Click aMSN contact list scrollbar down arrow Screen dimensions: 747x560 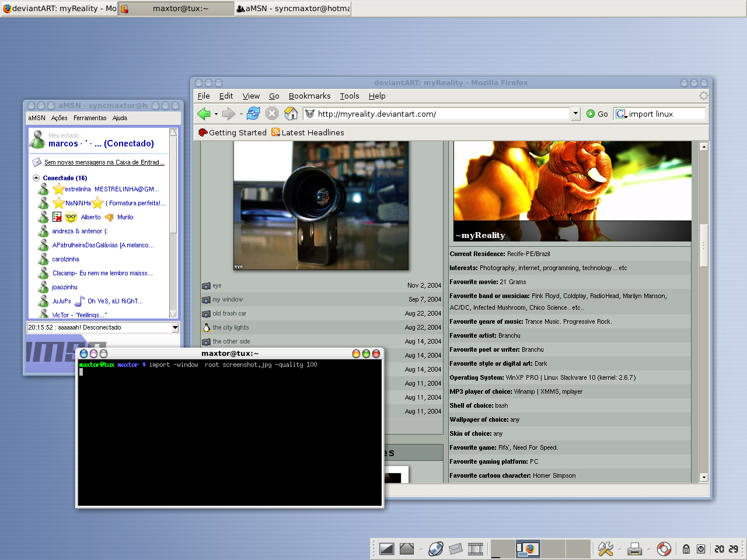click(173, 314)
